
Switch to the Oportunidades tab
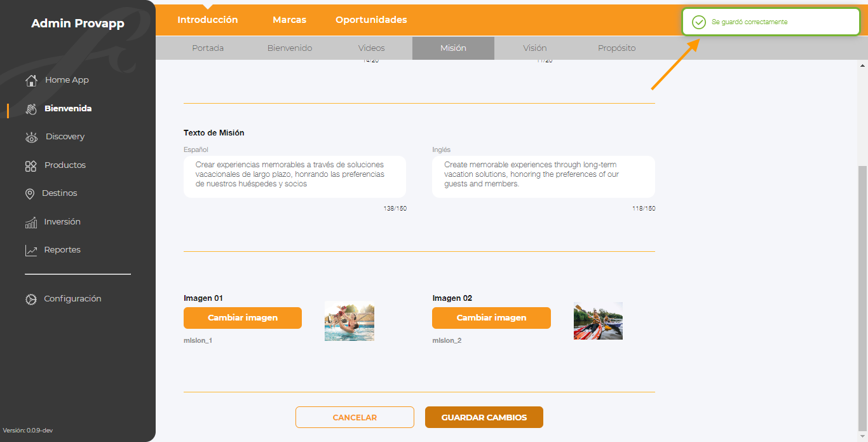[372, 20]
